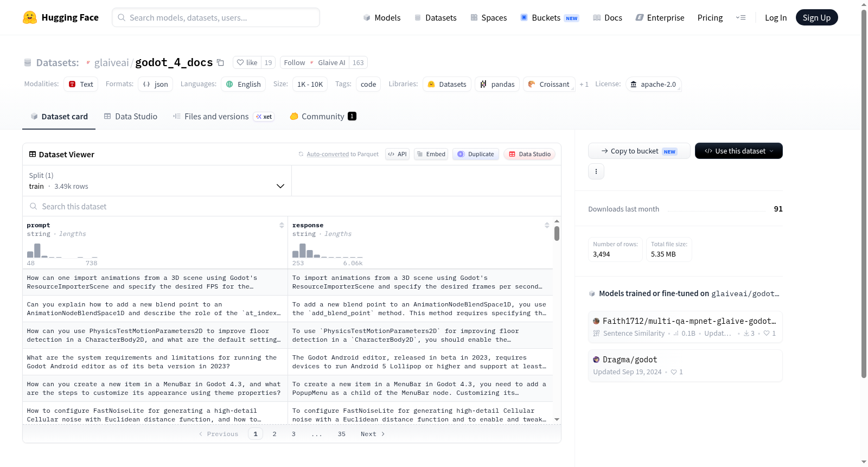Open the more navigation menu icon

click(741, 17)
